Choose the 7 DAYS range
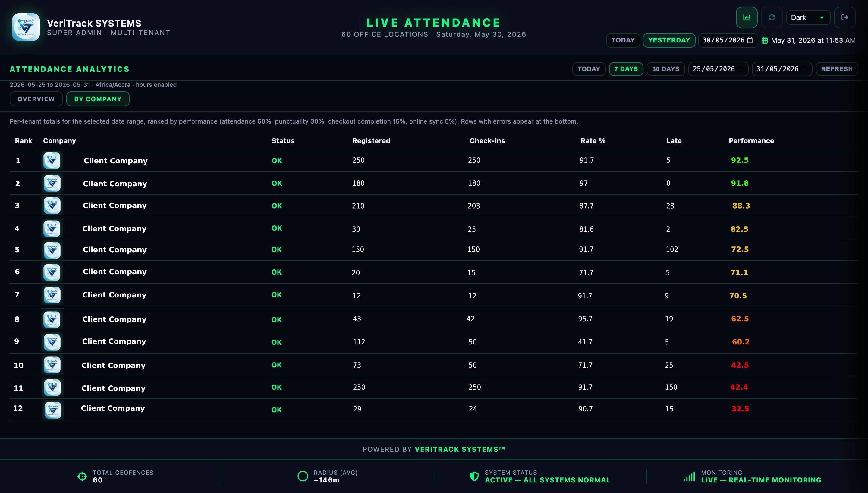868x493 pixels. [626, 69]
